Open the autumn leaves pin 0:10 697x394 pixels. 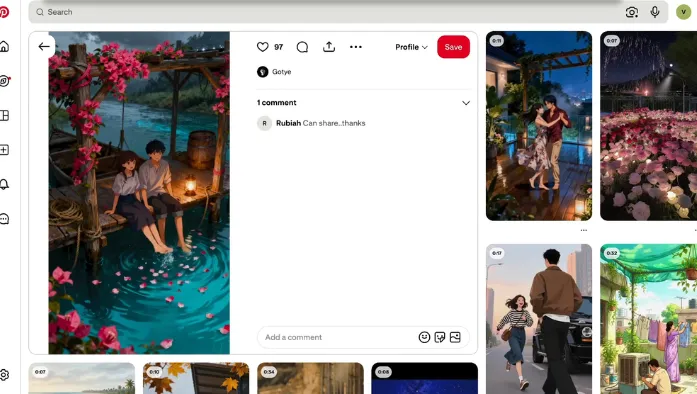click(x=196, y=378)
